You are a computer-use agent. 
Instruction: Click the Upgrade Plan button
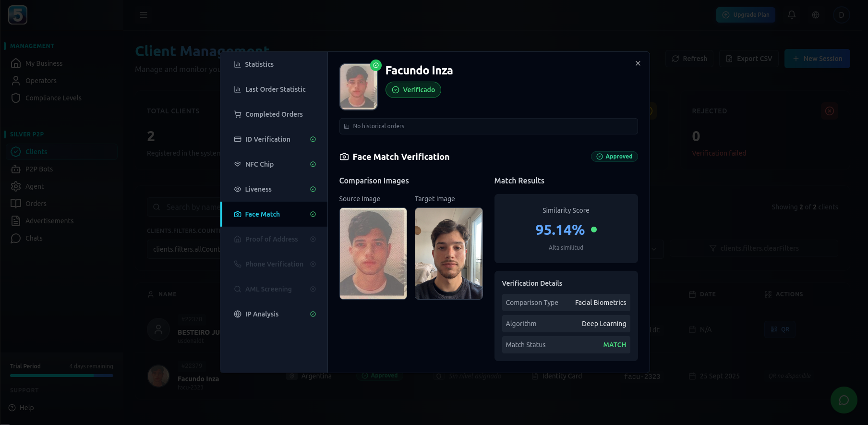point(746,15)
